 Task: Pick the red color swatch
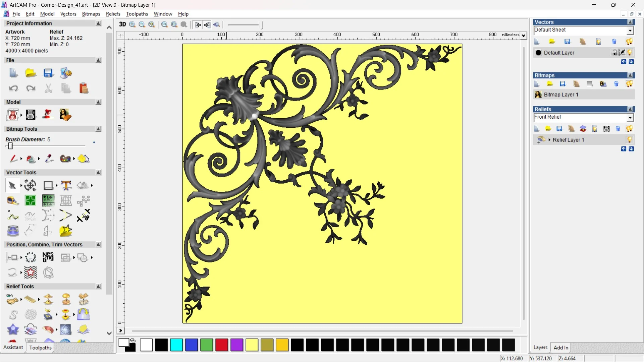[221, 345]
